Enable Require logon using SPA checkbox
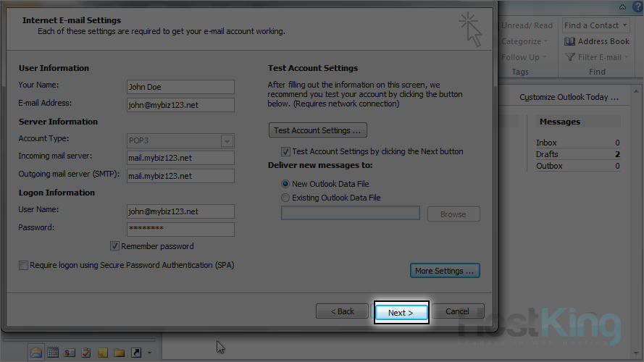Viewport: 644px width, 362px height. pyautogui.click(x=24, y=266)
